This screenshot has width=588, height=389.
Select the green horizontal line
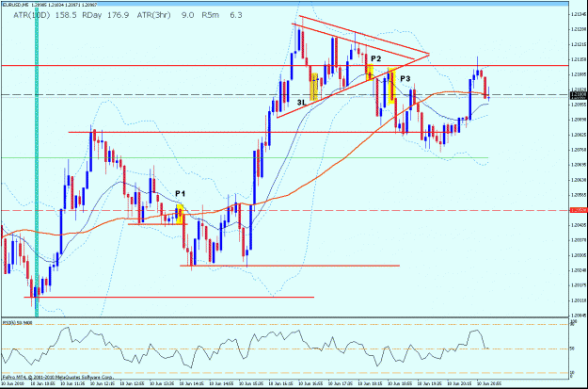point(245,157)
